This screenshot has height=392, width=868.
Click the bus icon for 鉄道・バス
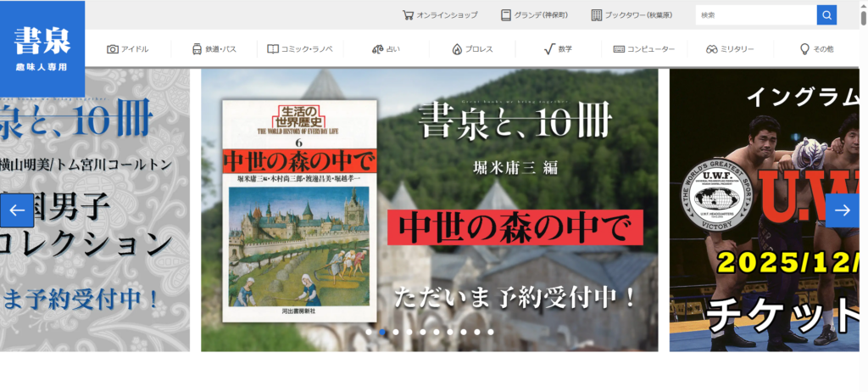[x=197, y=49]
